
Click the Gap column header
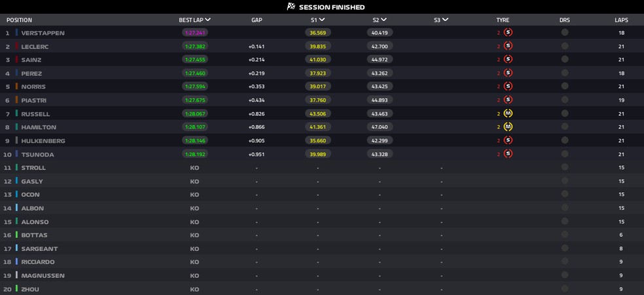[x=257, y=20]
